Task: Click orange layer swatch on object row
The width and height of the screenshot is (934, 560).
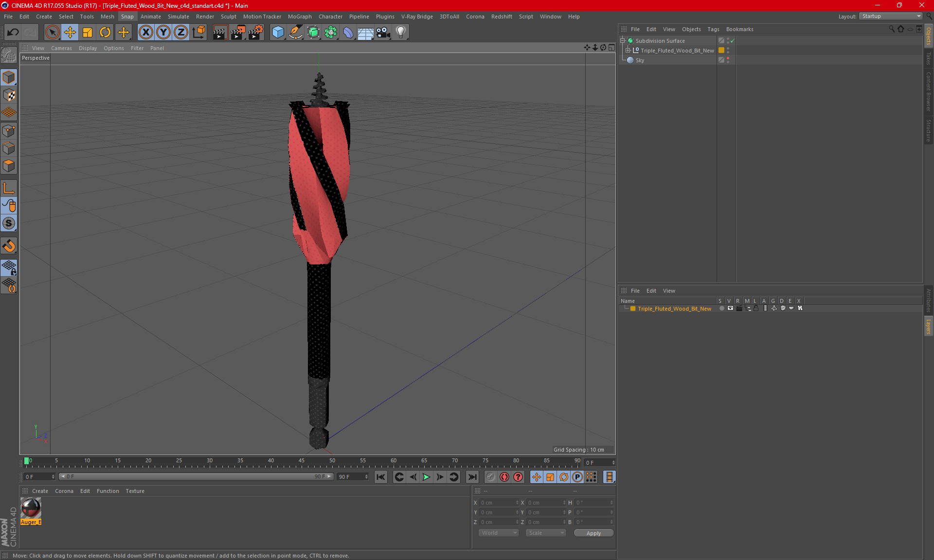Action: click(721, 50)
